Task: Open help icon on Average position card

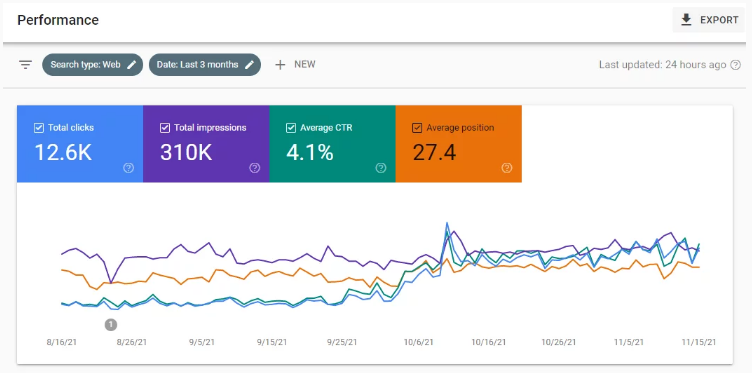Action: [x=507, y=168]
